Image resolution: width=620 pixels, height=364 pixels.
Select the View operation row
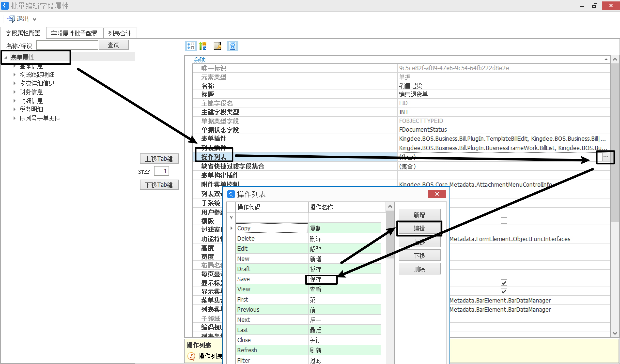(x=308, y=289)
